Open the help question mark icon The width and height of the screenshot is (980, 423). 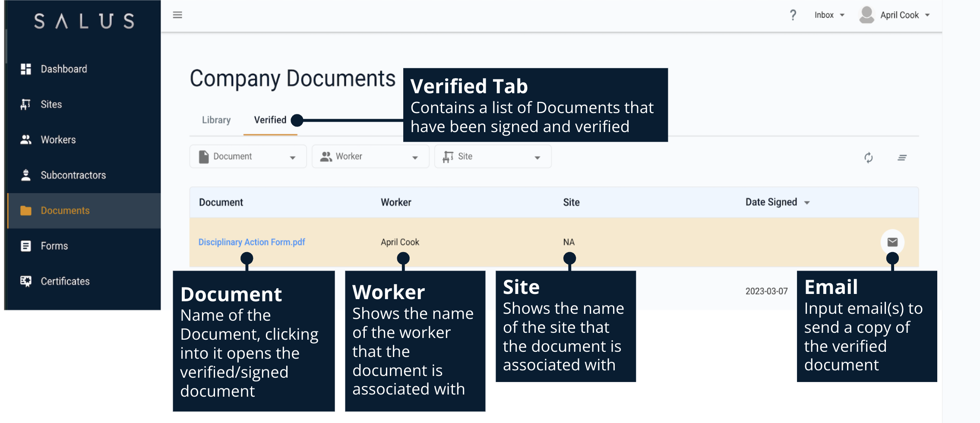(x=793, y=15)
